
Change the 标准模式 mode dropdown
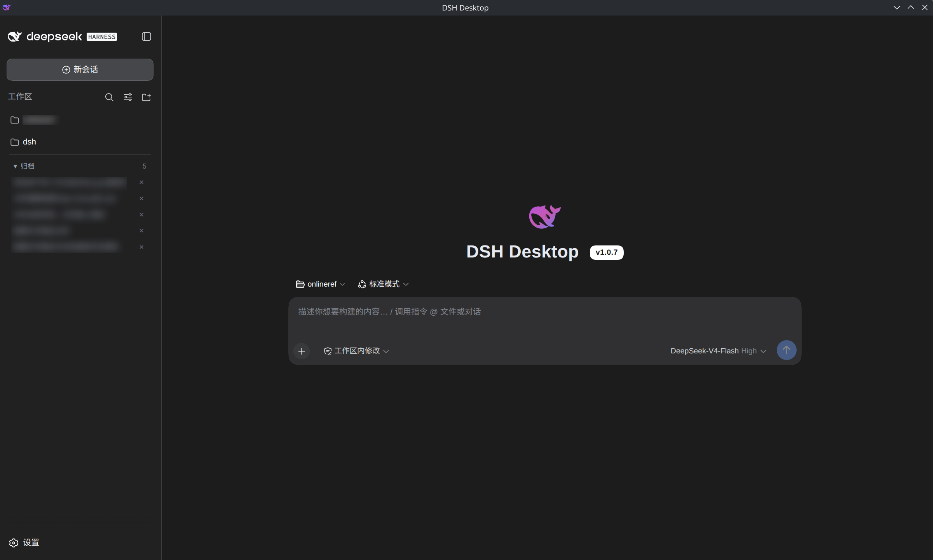(x=383, y=284)
